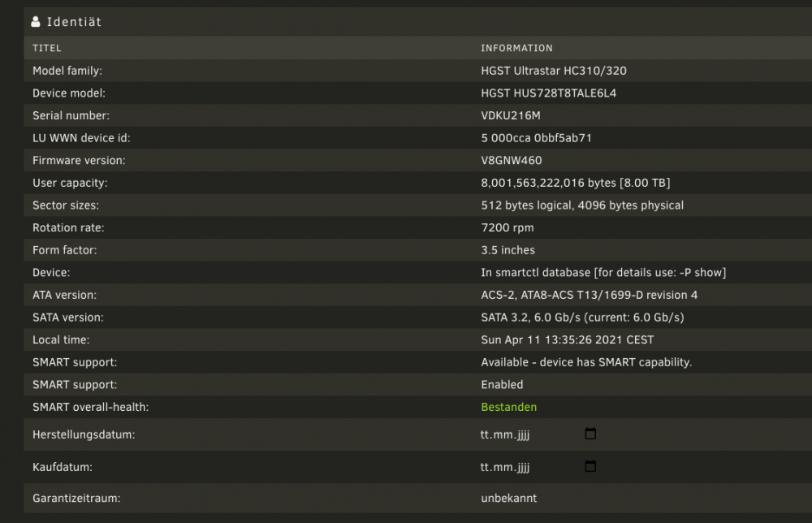
Task: Click the INFORMATION column header
Action: (516, 48)
